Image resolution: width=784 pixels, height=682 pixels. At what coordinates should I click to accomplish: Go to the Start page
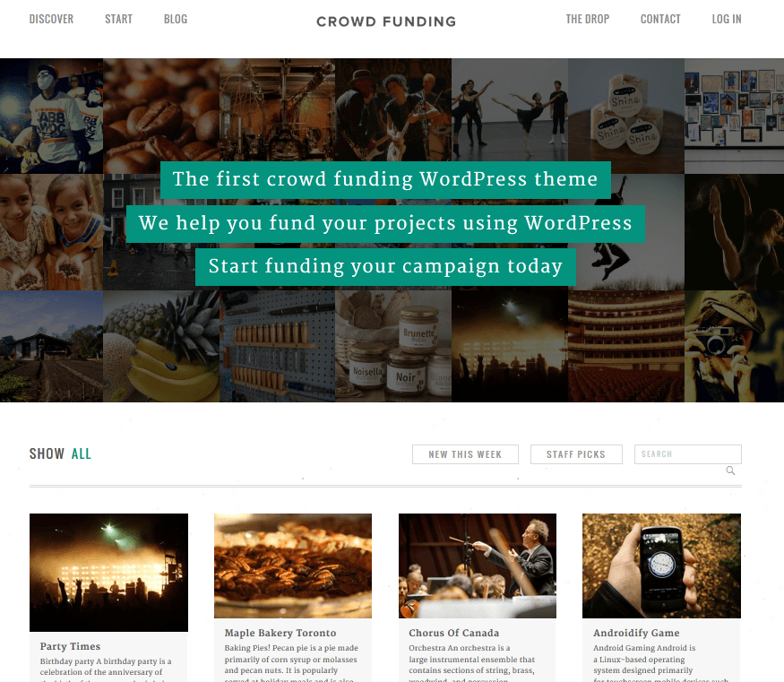118,19
